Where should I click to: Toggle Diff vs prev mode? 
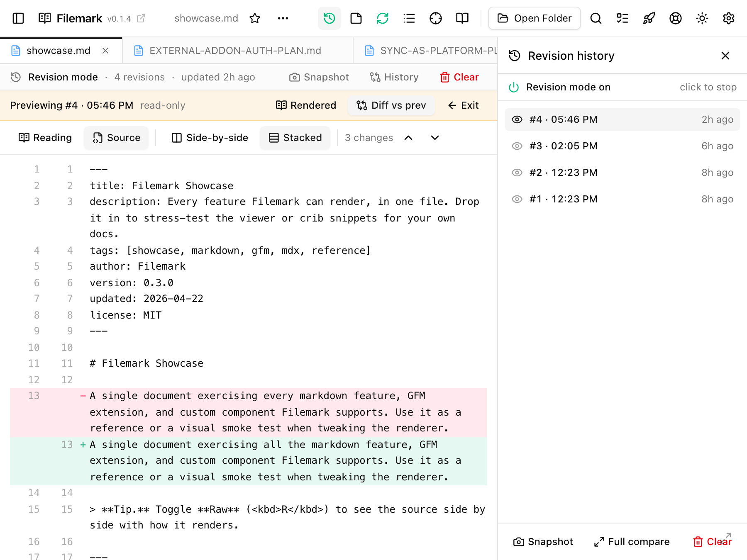click(391, 105)
